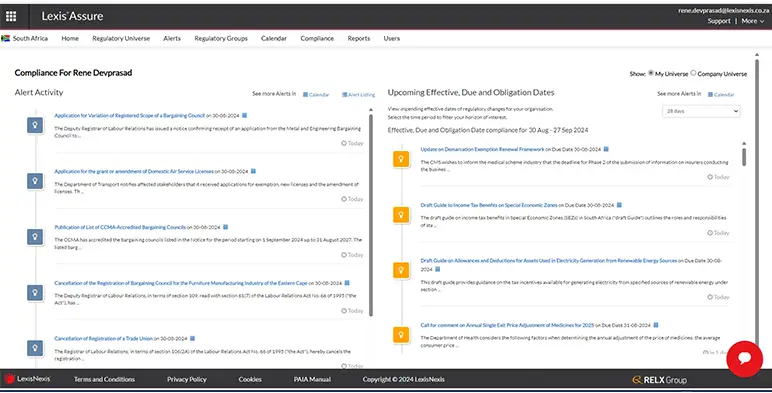Open the Regulatory Universe menu
The height and width of the screenshot is (393, 772).
(x=121, y=38)
